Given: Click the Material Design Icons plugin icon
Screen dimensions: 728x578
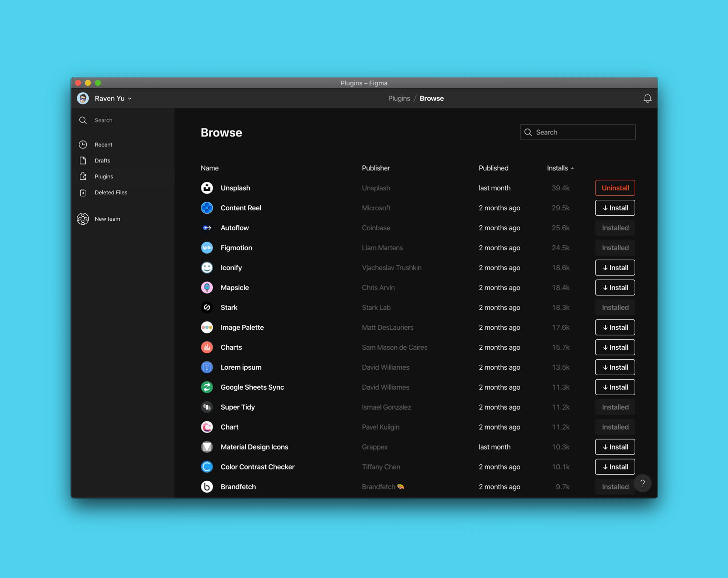Looking at the screenshot, I should pos(207,447).
